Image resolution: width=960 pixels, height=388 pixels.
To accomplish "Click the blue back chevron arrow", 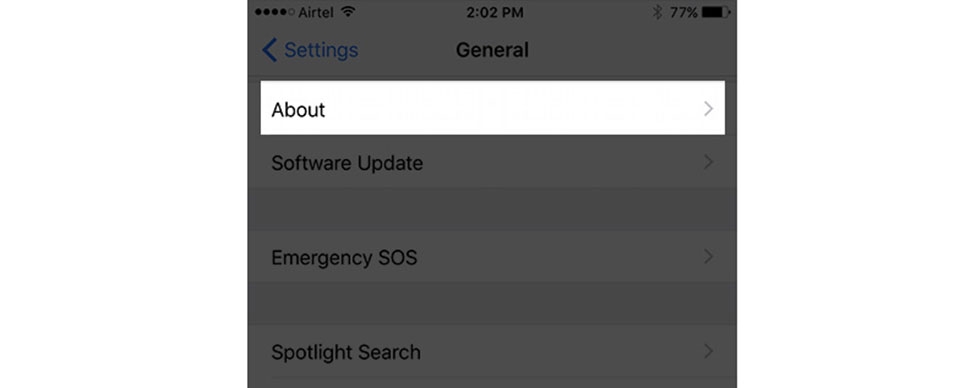I will tap(269, 50).
